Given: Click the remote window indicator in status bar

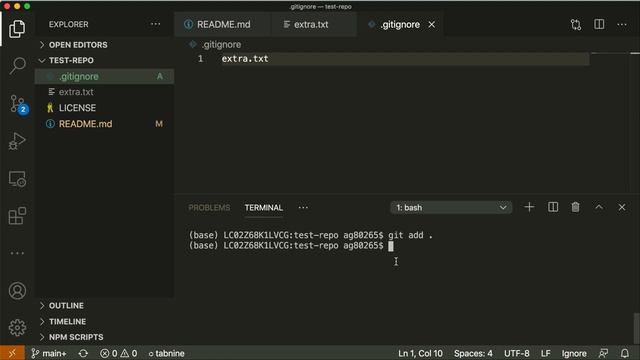Looking at the screenshot, I should tap(12, 353).
